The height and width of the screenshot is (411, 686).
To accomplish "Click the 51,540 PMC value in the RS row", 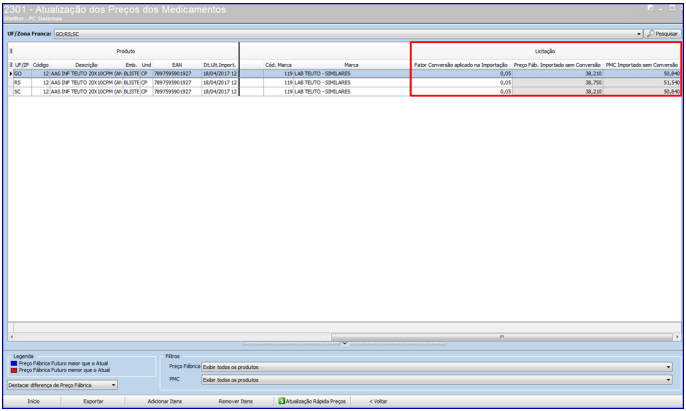I will [642, 82].
